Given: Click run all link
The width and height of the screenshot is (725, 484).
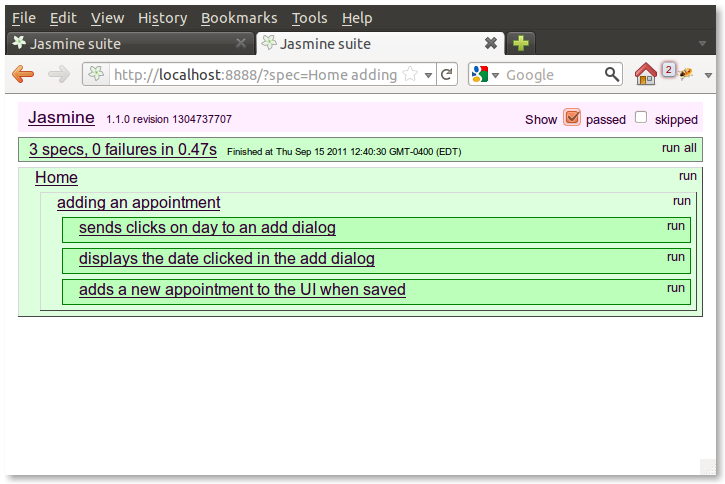Looking at the screenshot, I should pyautogui.click(x=679, y=147).
